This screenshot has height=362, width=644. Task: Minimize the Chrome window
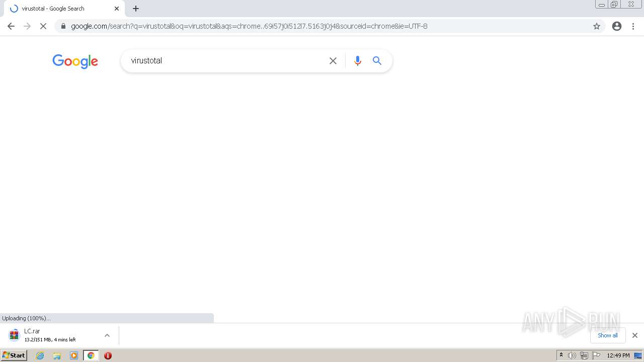[x=602, y=4]
